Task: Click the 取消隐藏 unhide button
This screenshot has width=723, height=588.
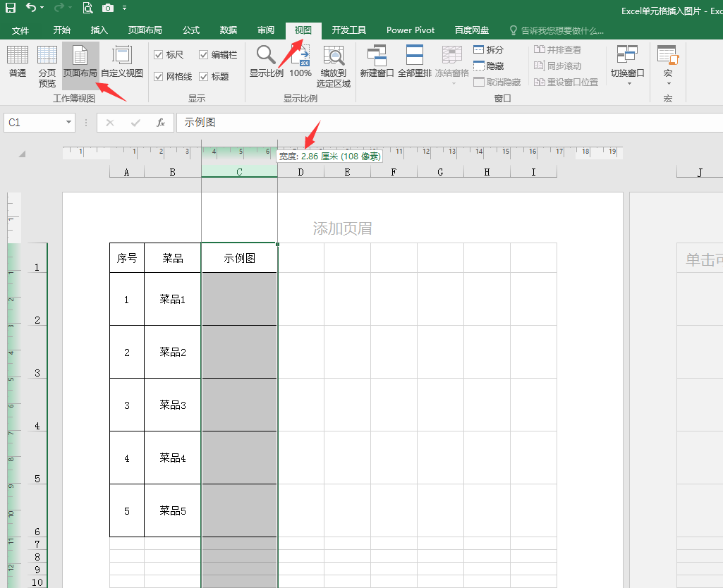Action: click(497, 82)
